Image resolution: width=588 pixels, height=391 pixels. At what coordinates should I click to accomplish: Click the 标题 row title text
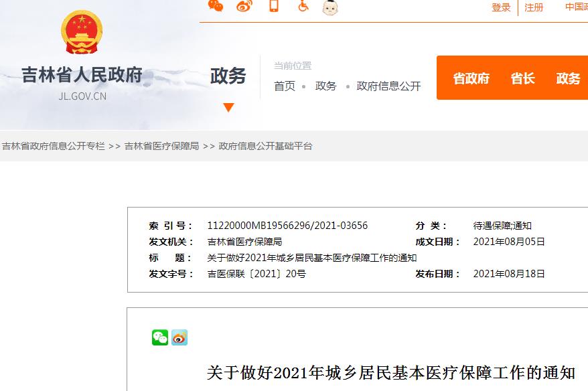pos(312,258)
